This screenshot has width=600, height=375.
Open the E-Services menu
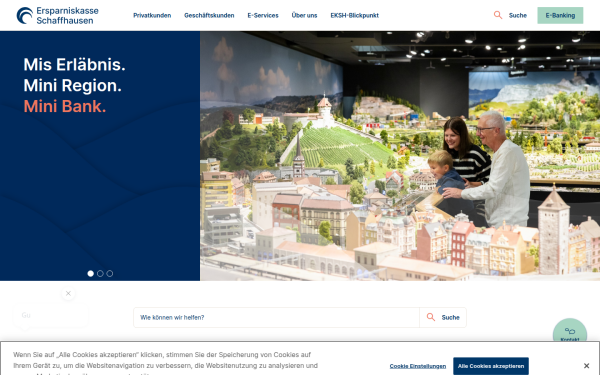click(x=263, y=15)
